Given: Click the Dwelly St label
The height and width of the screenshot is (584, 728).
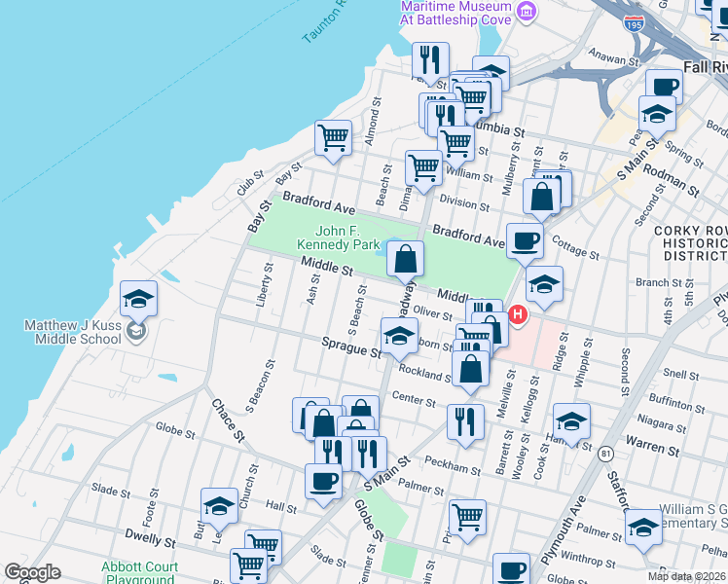Looking at the screenshot, I should coord(151,538).
